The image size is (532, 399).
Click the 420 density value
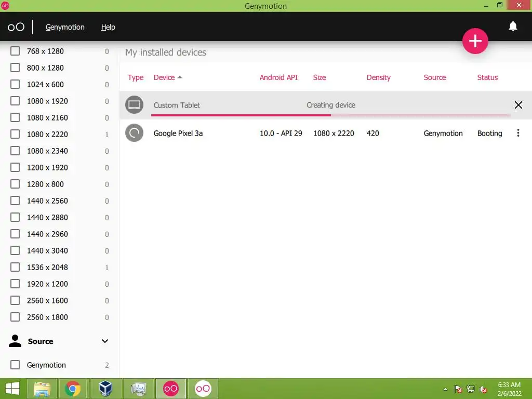pyautogui.click(x=373, y=133)
